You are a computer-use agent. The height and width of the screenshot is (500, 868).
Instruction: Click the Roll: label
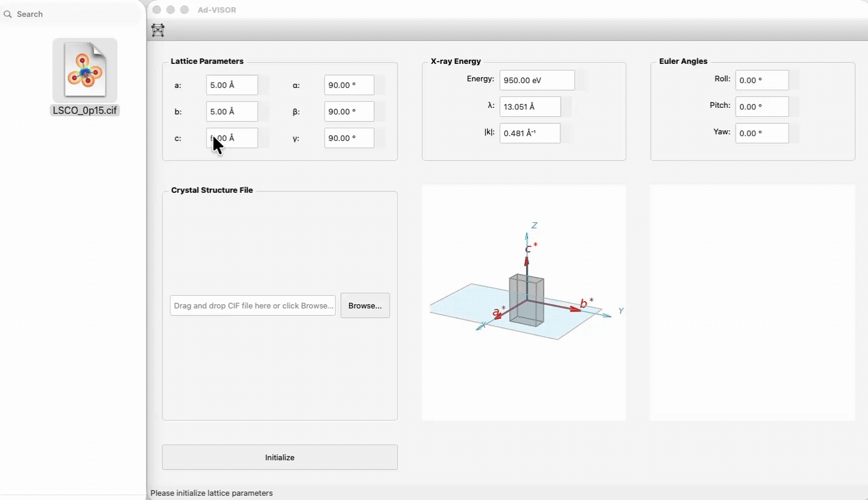[722, 79]
